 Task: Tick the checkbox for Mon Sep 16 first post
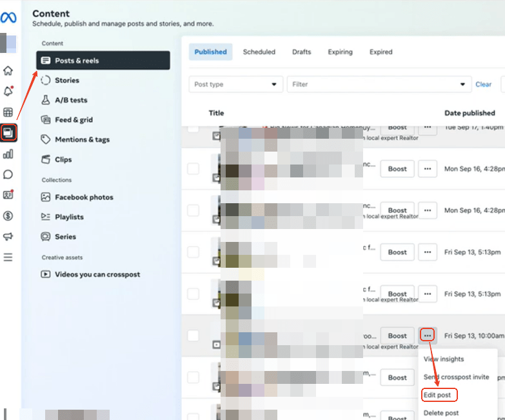tap(193, 168)
